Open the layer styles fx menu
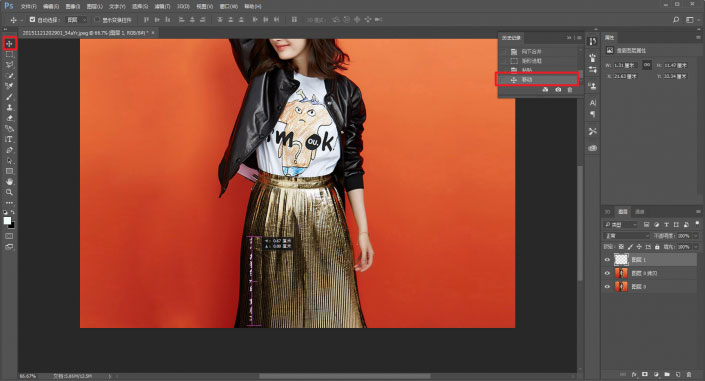705x381 pixels. (634, 374)
